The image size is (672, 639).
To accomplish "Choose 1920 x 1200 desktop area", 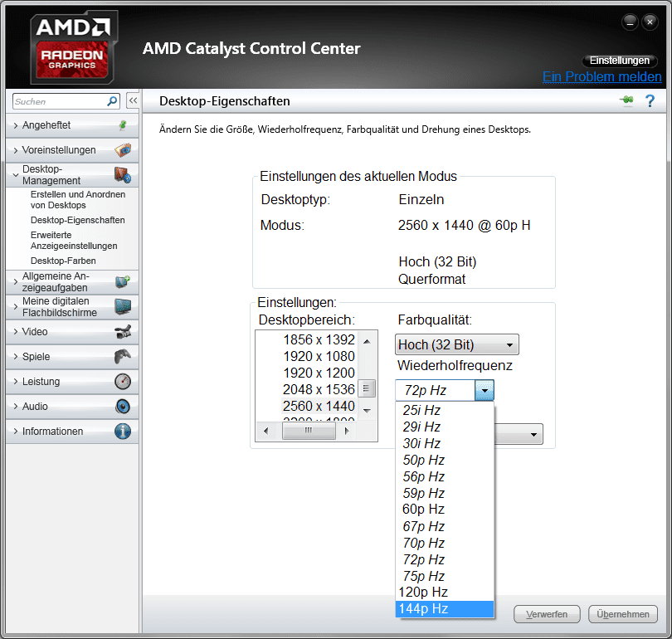I will tap(319, 373).
